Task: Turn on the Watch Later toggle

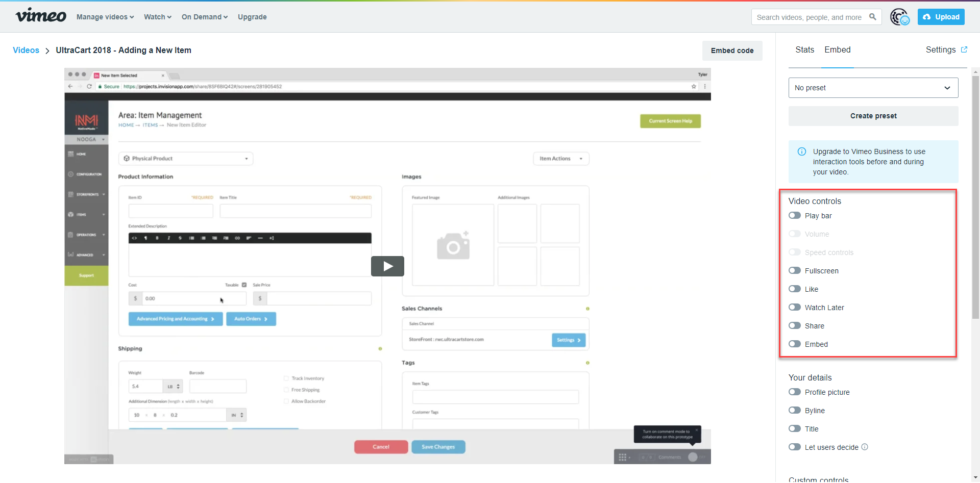Action: point(795,307)
